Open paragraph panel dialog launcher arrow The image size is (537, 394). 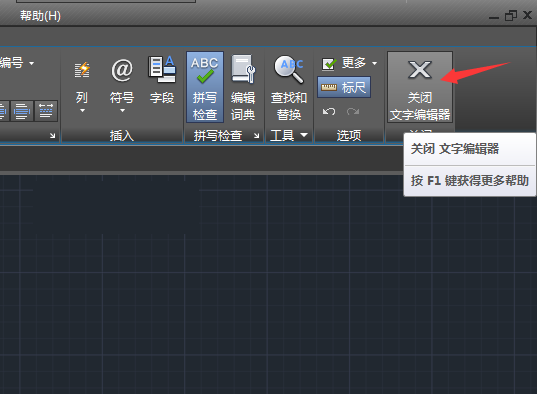52,136
